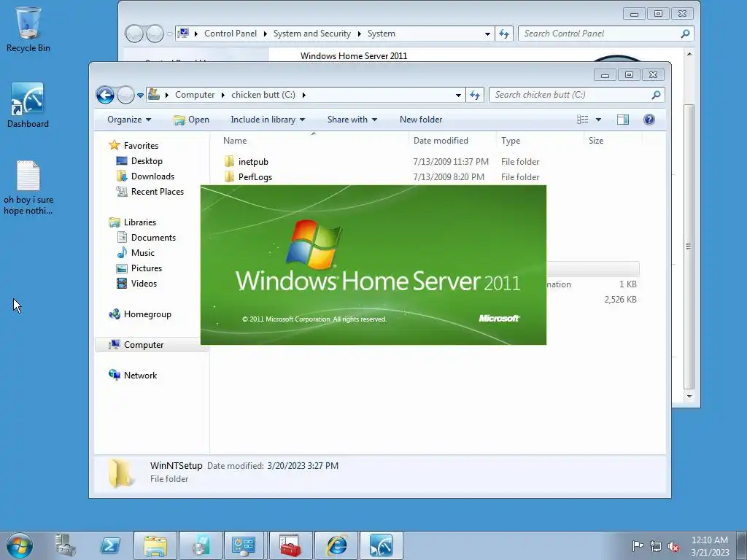Click System and Security in Control Panel path
Image resolution: width=747 pixels, height=560 pixels.
[311, 34]
